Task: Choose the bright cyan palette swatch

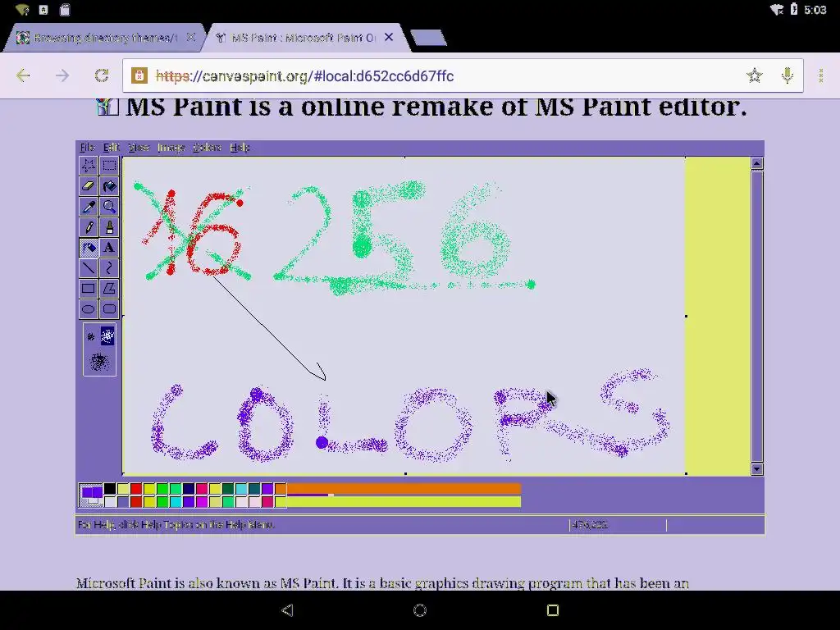Action: coord(176,502)
